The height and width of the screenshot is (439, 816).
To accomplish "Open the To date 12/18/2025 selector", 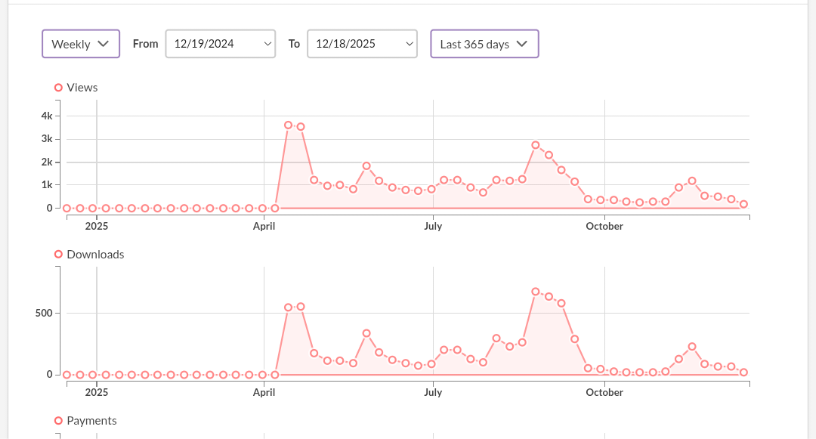I will (x=362, y=44).
